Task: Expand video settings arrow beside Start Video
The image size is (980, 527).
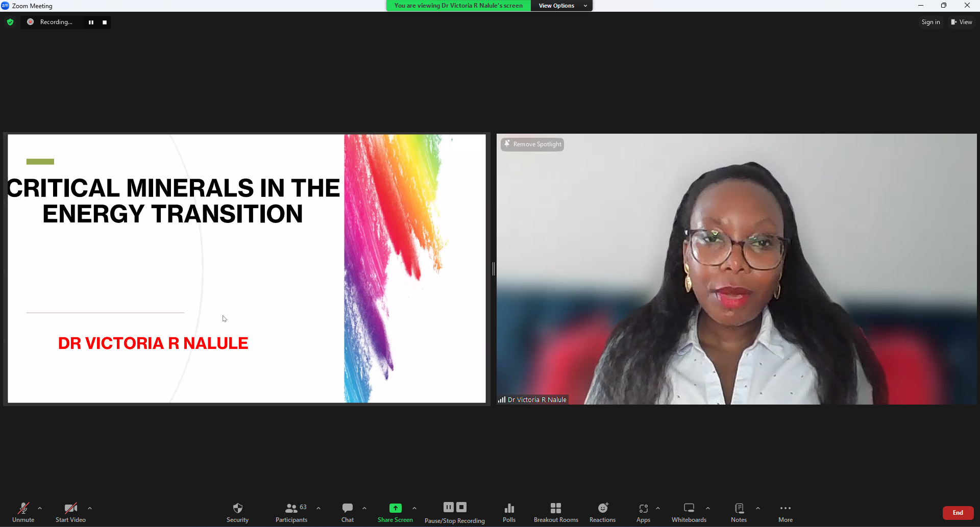Action: tap(90, 508)
